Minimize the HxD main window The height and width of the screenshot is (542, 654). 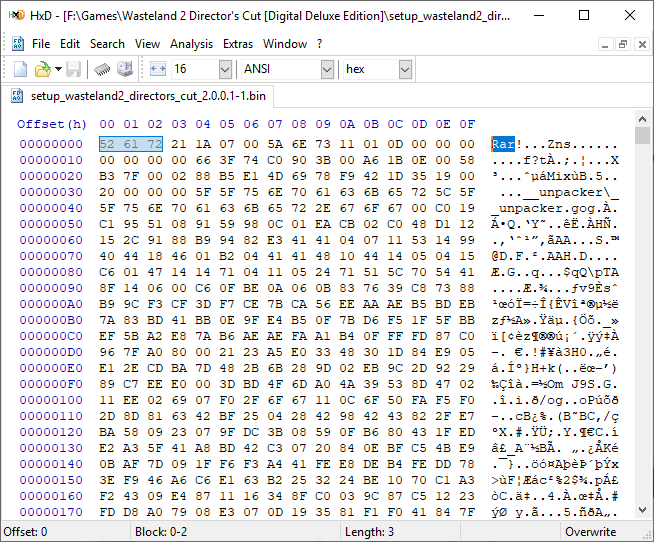[x=539, y=15]
